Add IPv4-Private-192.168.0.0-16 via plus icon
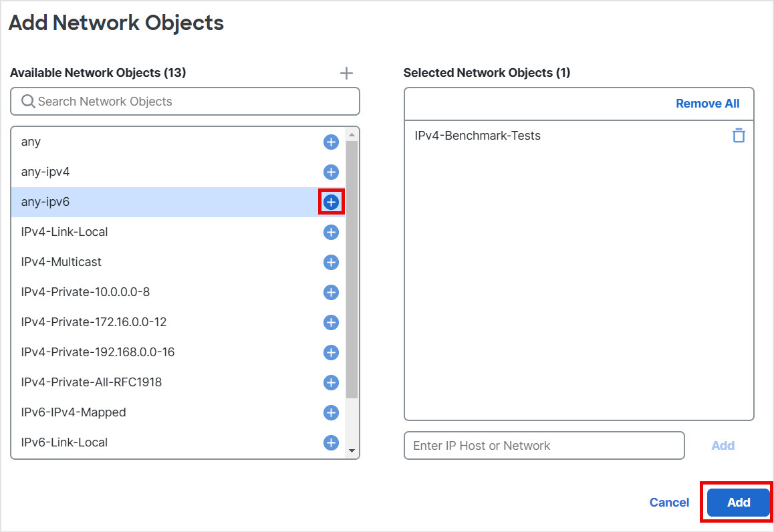Image resolution: width=774 pixels, height=532 pixels. click(330, 352)
